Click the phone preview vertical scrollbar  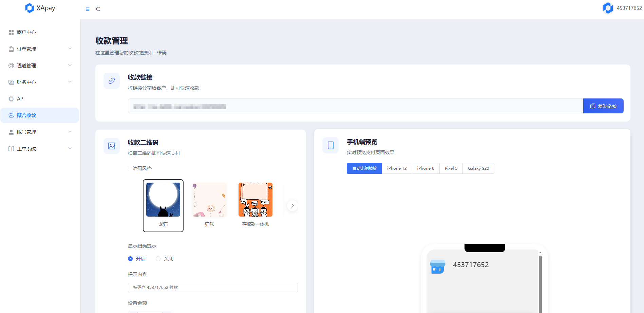coord(540,282)
